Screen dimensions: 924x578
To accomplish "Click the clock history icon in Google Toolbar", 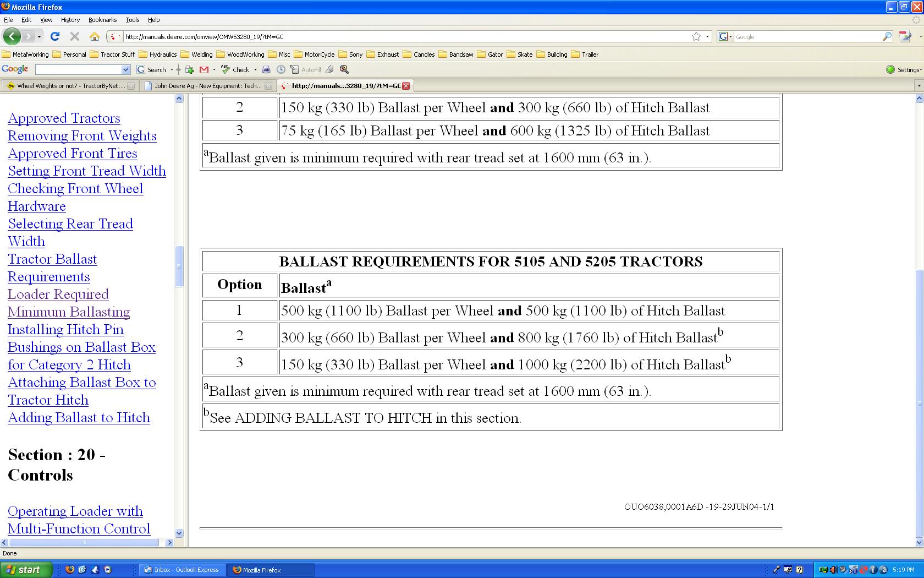I will 281,69.
